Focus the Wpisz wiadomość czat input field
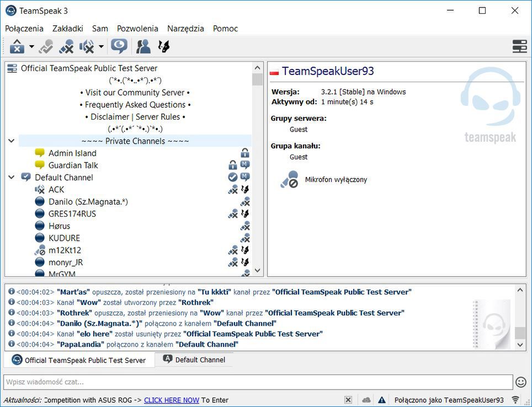This screenshot has height=407, width=532. click(258, 382)
